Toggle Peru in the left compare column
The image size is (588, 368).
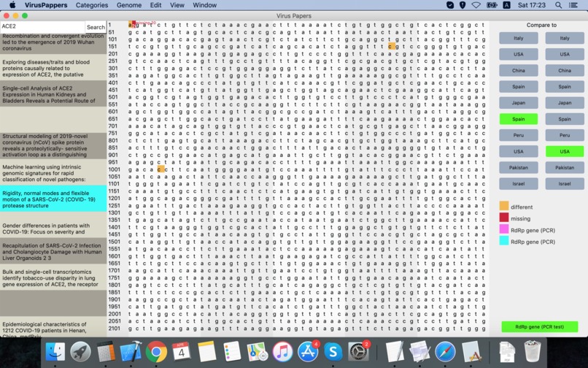point(518,135)
